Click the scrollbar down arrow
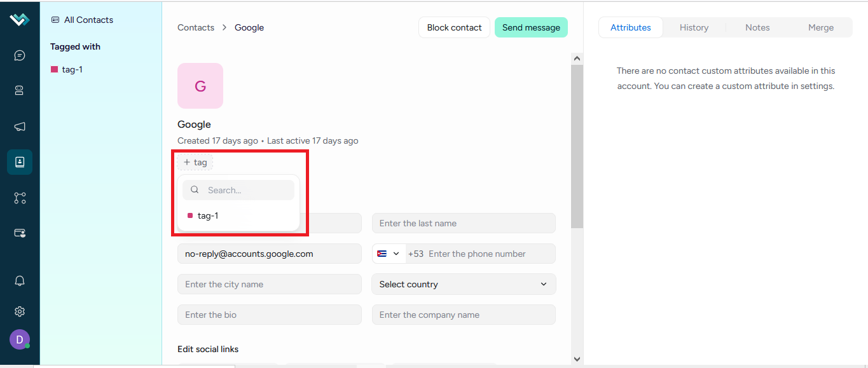Viewport: 868px width, 368px height. click(x=577, y=359)
